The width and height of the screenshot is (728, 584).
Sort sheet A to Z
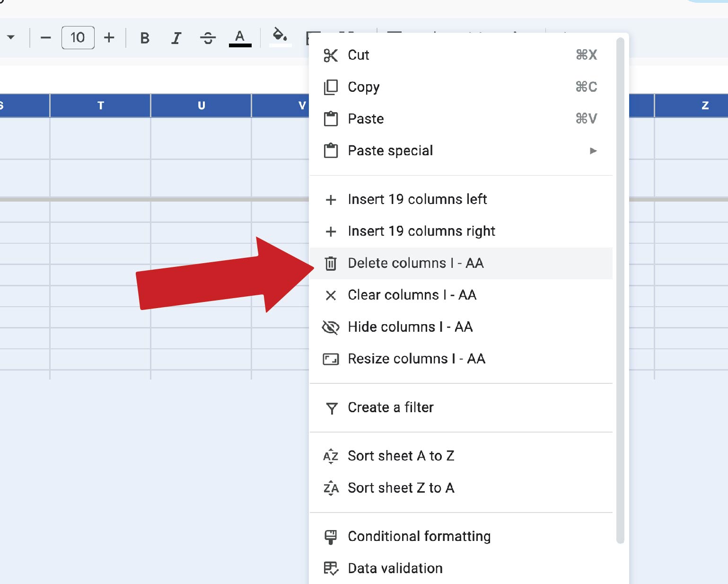[x=401, y=456]
